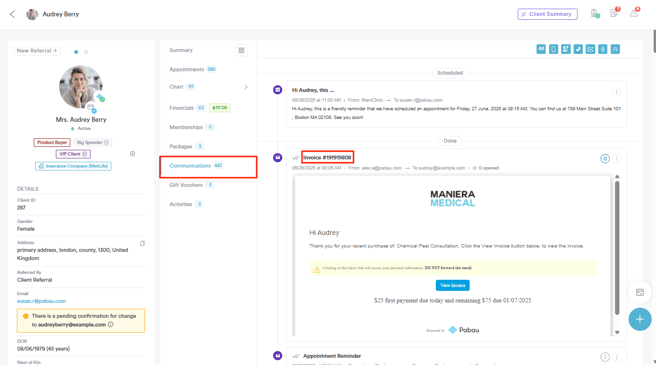Screen dimensions: 656x365
Task: Click email preview scrollbar down arrow
Action: click(x=617, y=333)
